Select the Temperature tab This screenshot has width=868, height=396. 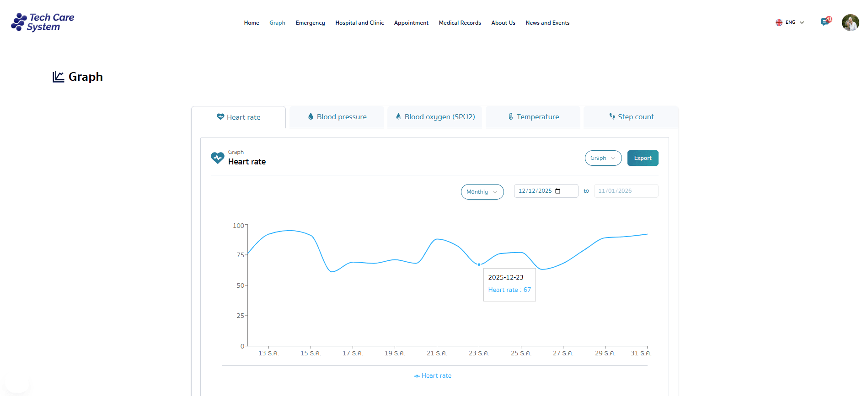pyautogui.click(x=533, y=117)
